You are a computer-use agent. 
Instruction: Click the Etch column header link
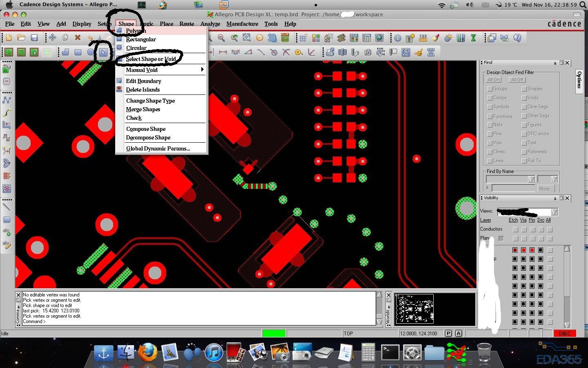[x=513, y=220]
